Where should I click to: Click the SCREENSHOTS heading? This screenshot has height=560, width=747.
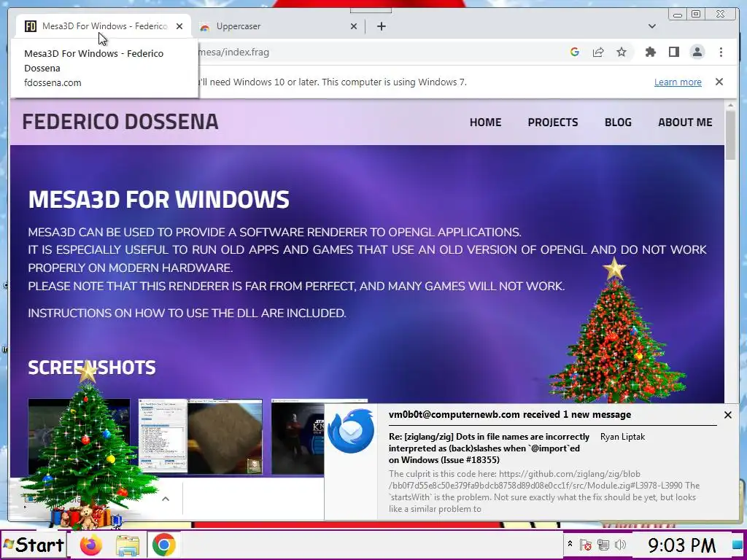pyautogui.click(x=91, y=367)
